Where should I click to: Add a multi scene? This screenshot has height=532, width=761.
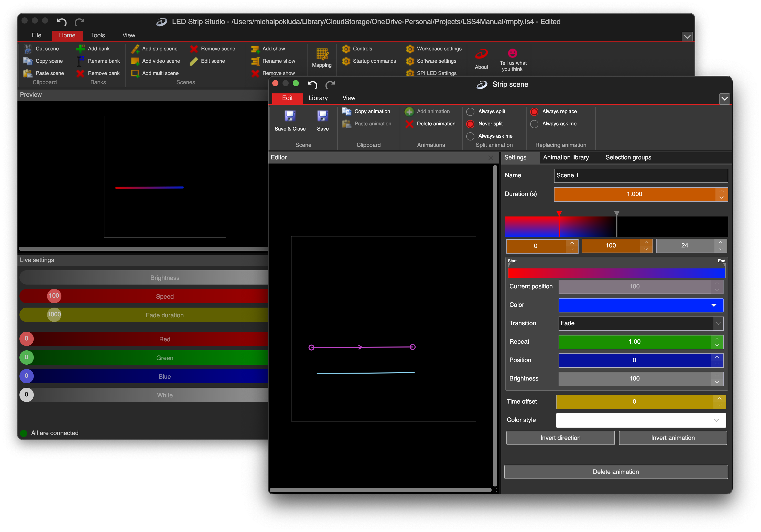tap(155, 73)
